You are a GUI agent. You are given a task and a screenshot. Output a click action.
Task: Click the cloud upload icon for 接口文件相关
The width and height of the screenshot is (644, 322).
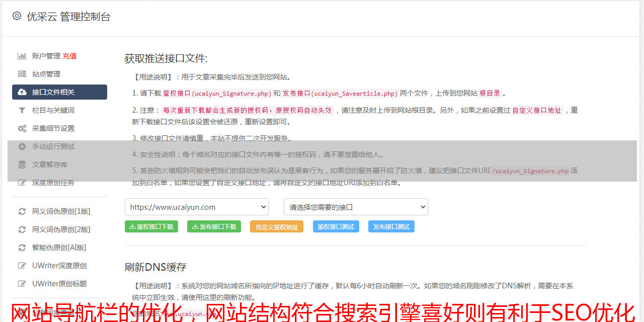coord(22,92)
